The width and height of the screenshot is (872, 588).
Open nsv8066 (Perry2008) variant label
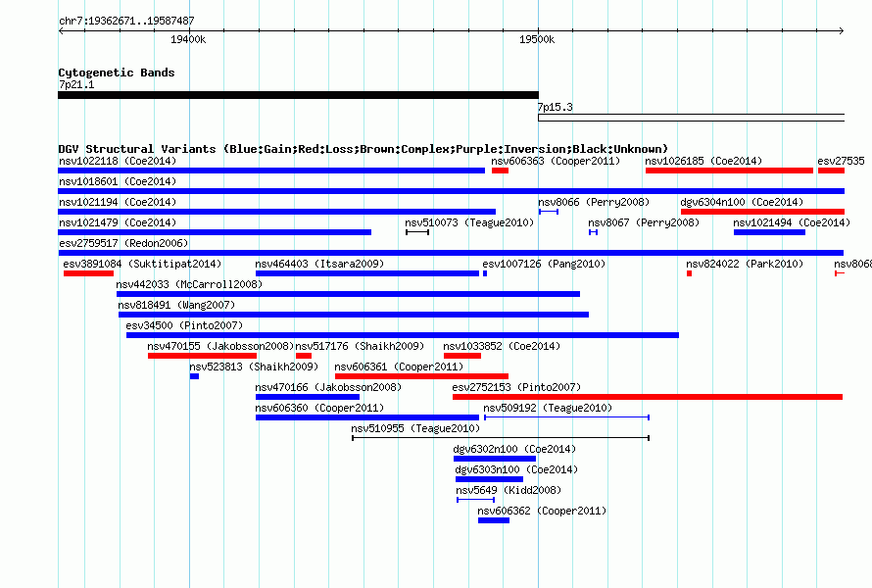(x=594, y=202)
